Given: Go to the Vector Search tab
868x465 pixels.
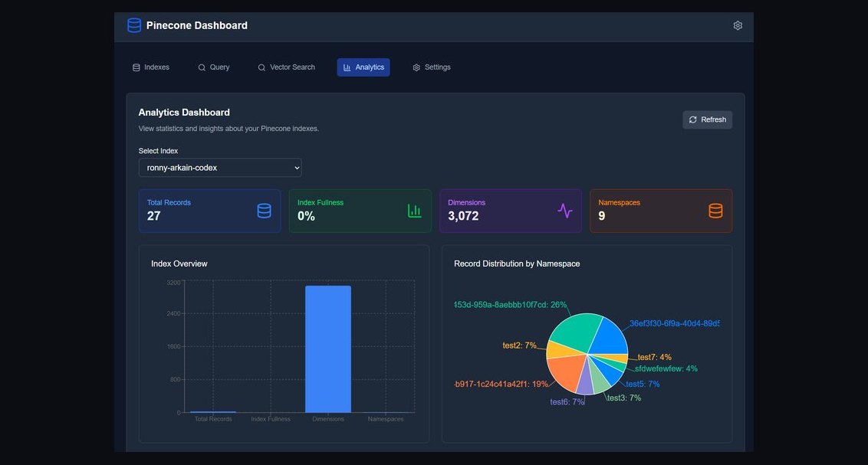Looking at the screenshot, I should coord(286,67).
